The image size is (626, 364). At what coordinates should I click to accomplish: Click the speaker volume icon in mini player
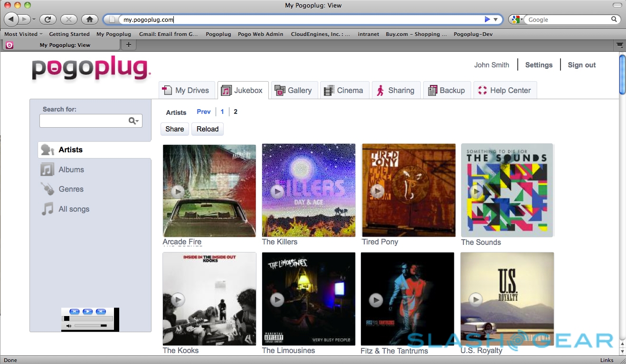69,326
